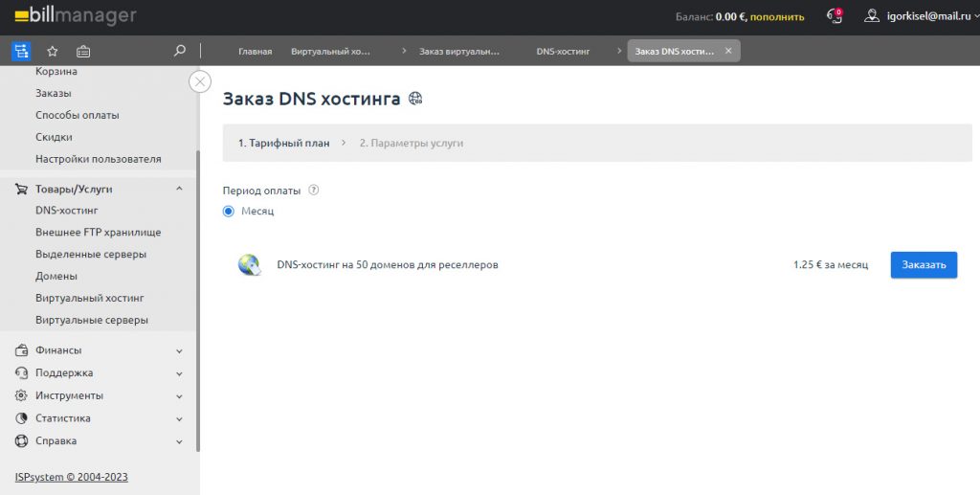Viewport: 980px width, 495px height.
Task: Open the search magnifier icon
Action: tap(180, 51)
